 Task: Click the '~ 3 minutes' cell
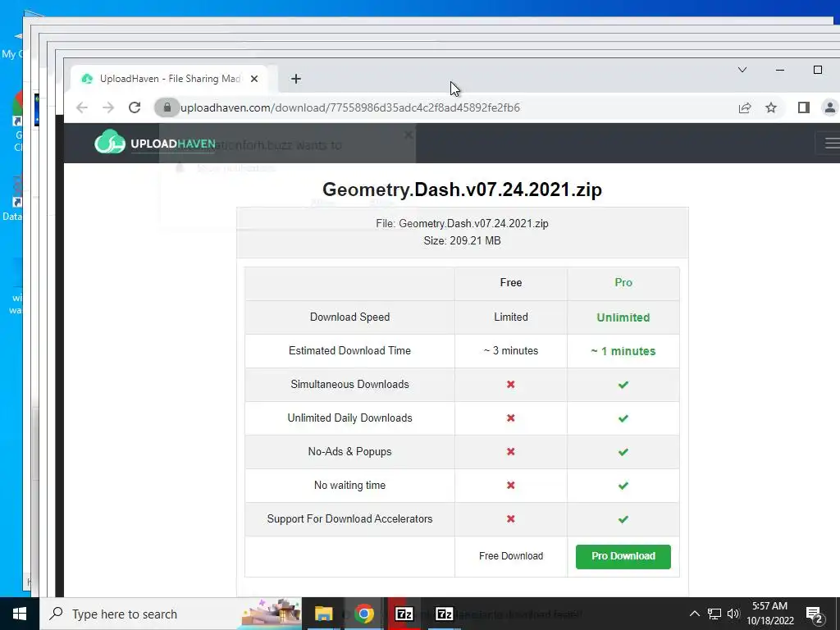click(510, 351)
